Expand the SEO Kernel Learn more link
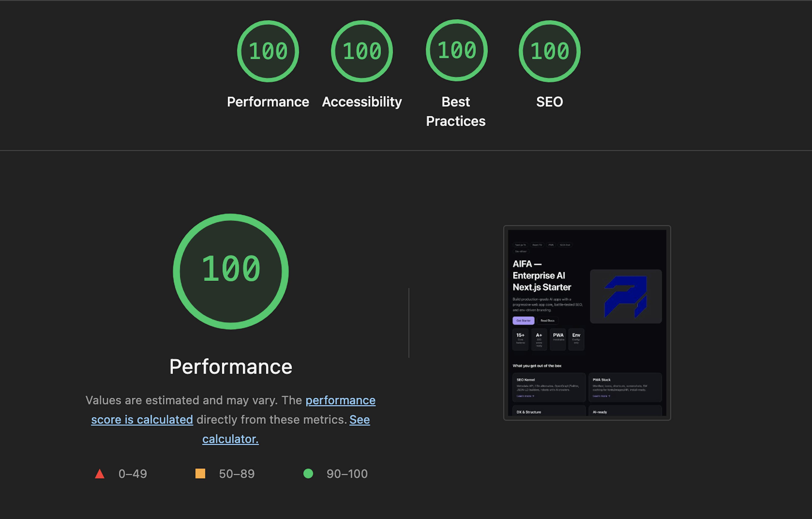 (x=525, y=396)
